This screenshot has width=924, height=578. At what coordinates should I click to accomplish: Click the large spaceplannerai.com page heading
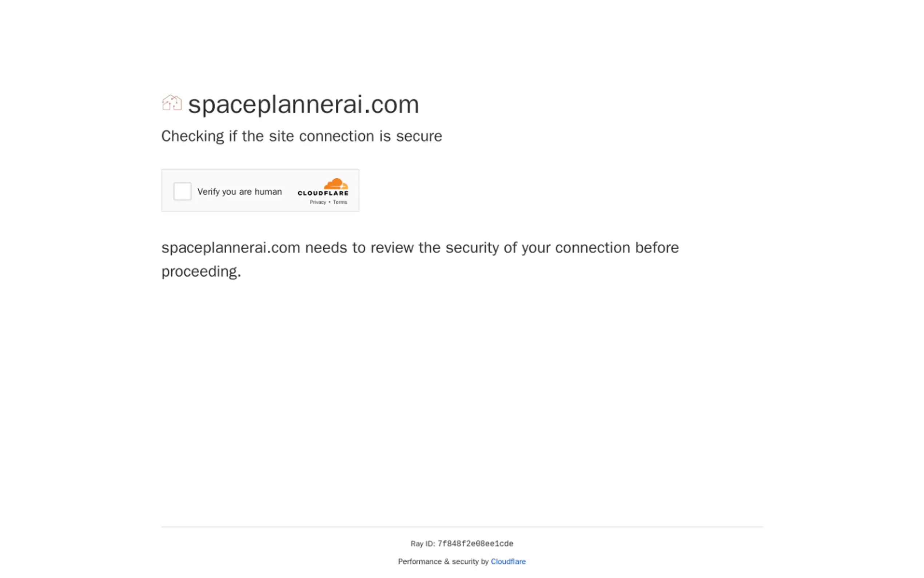(303, 104)
